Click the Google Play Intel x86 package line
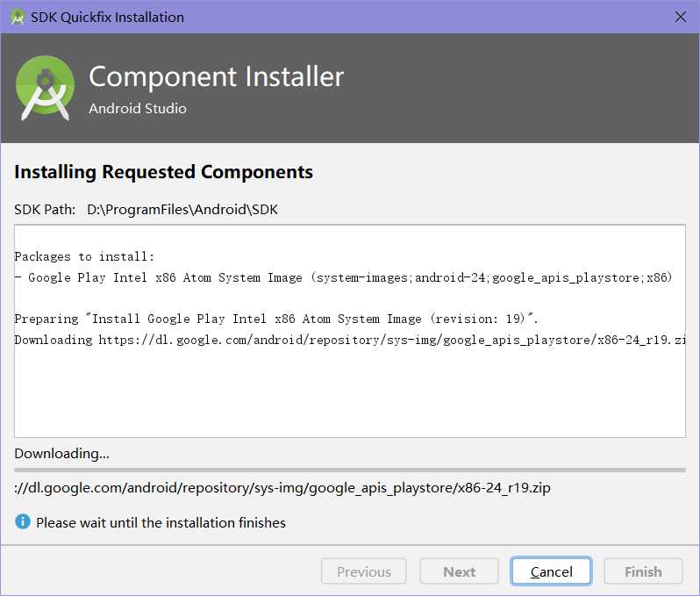The image size is (700, 596). (343, 277)
